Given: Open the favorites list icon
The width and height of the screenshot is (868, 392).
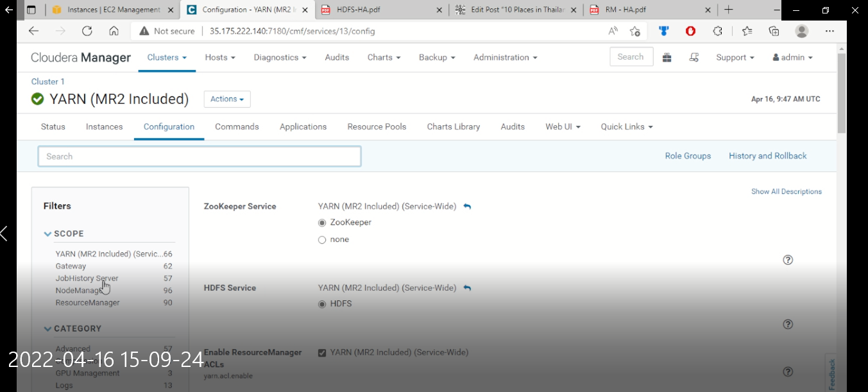Looking at the screenshot, I should (x=747, y=31).
